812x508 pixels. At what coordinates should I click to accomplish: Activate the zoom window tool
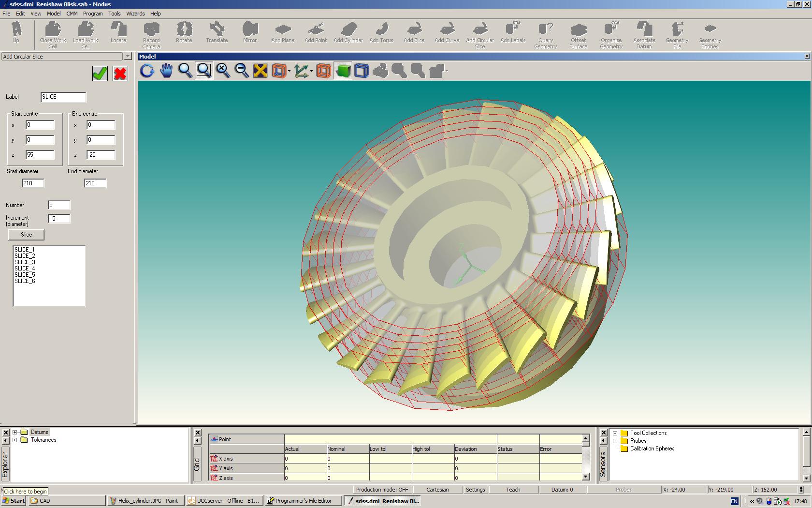pyautogui.click(x=203, y=71)
